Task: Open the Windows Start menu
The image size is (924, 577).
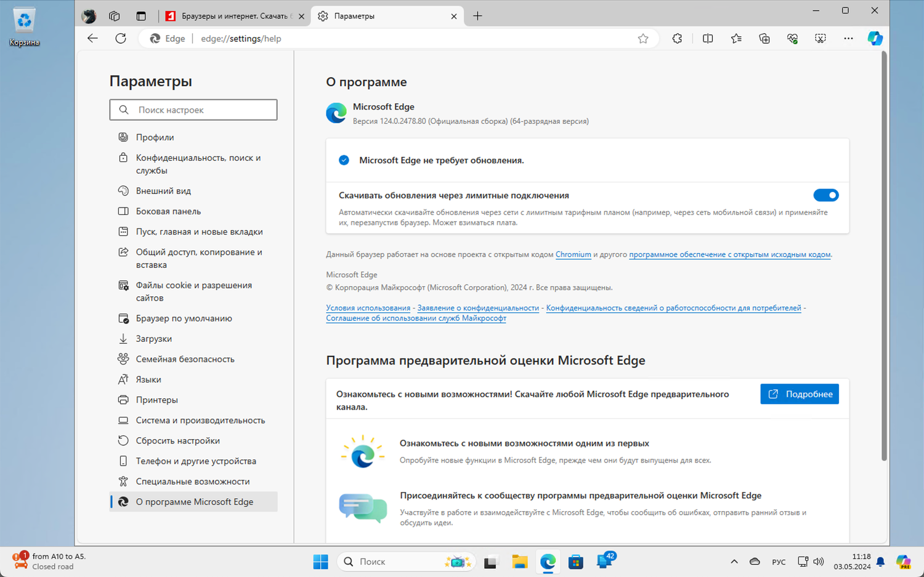Action: coord(321,562)
